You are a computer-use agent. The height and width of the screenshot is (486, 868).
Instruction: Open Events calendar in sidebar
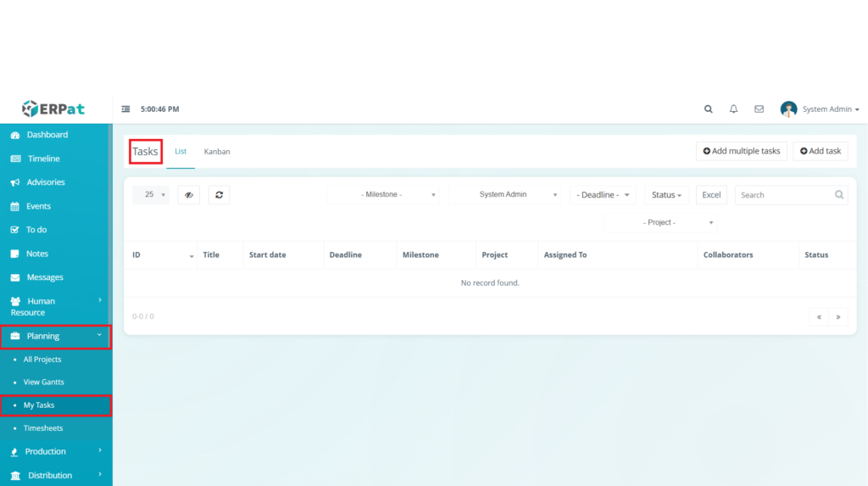click(x=38, y=206)
